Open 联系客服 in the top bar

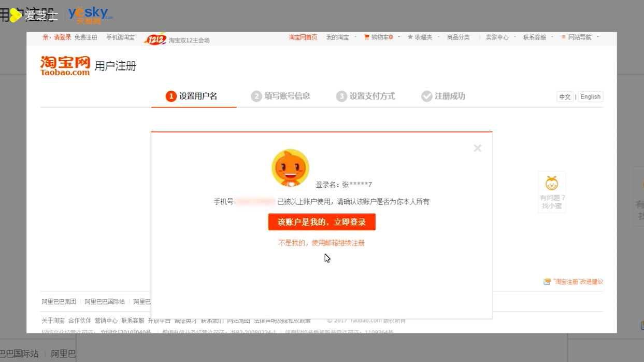[x=535, y=37]
